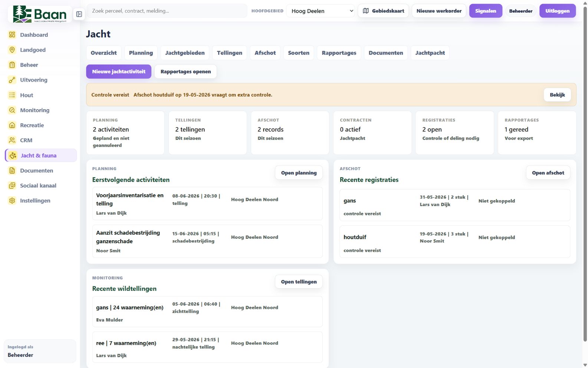The width and height of the screenshot is (588, 368).
Task: Open the Jachtpacht tab
Action: pyautogui.click(x=430, y=53)
